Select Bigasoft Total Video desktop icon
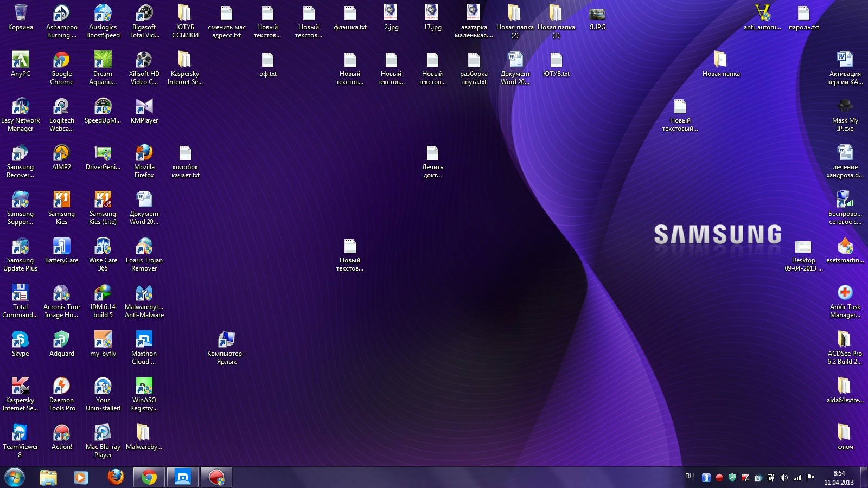 pos(144,21)
